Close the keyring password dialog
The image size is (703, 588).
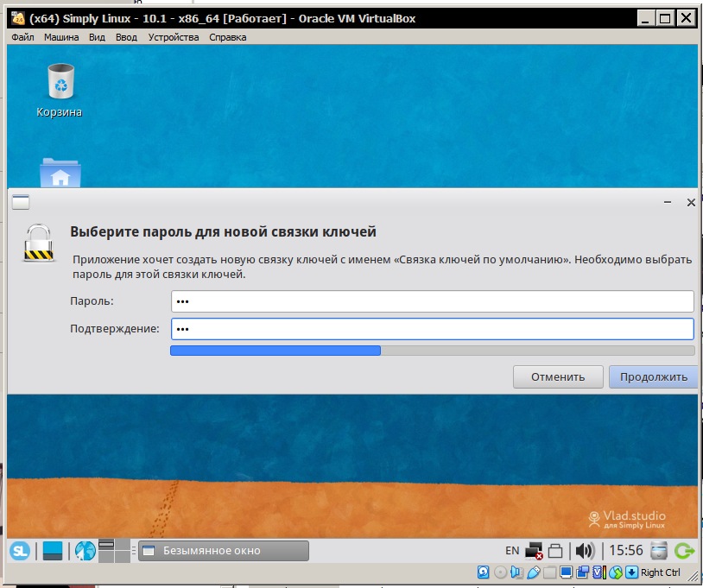pos(691,203)
